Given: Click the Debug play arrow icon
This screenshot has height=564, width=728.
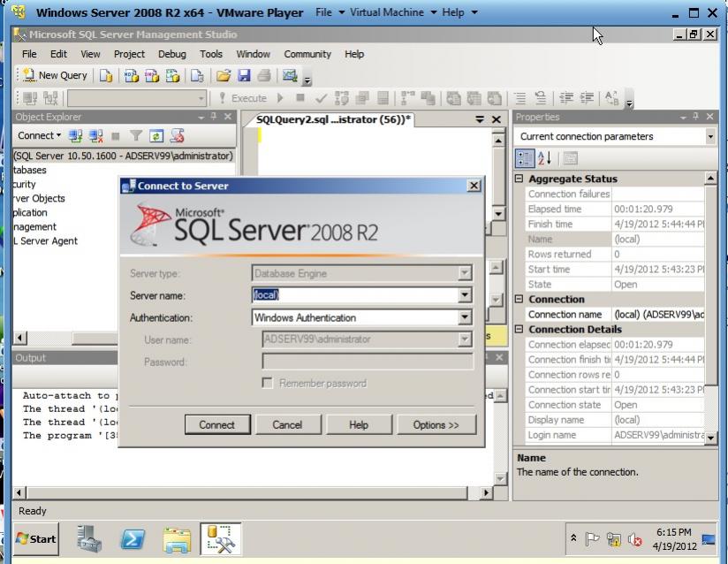Looking at the screenshot, I should (280, 98).
